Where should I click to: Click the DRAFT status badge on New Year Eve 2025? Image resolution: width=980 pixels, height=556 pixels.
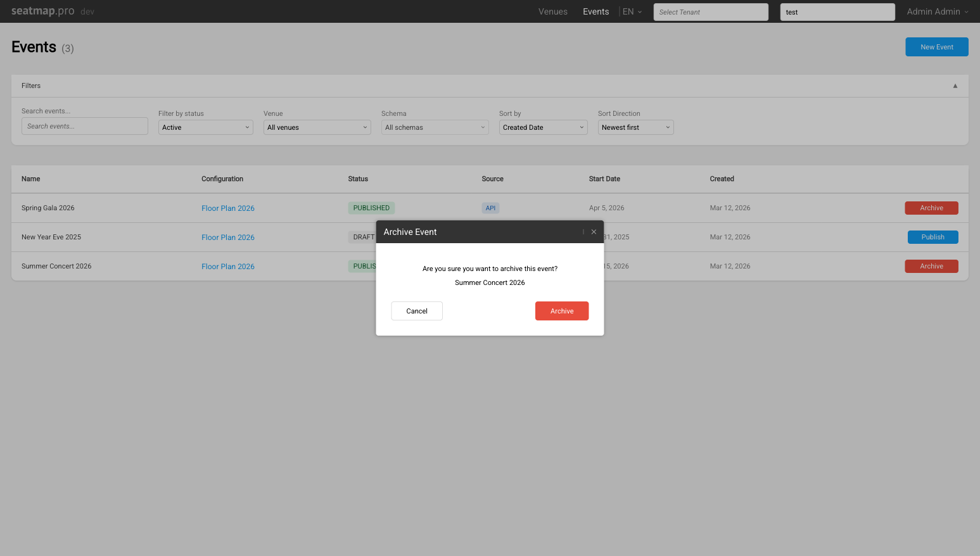[x=363, y=237]
